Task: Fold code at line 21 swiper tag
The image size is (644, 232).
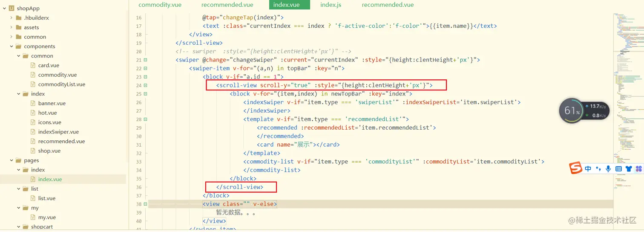Action: tap(145, 60)
